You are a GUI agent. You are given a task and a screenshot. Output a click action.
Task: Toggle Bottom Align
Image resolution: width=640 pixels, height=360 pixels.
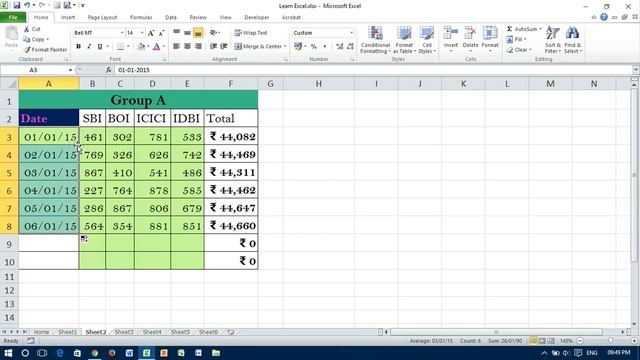pyautogui.click(x=198, y=33)
